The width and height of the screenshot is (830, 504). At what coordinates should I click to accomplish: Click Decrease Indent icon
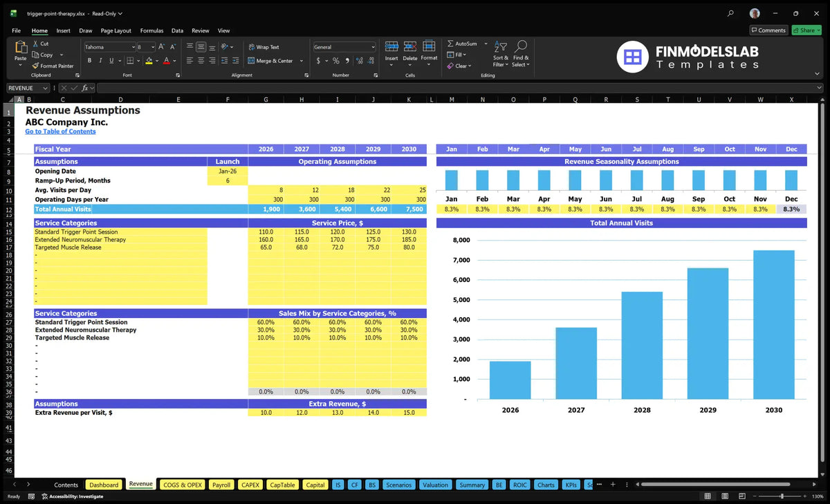(x=223, y=61)
